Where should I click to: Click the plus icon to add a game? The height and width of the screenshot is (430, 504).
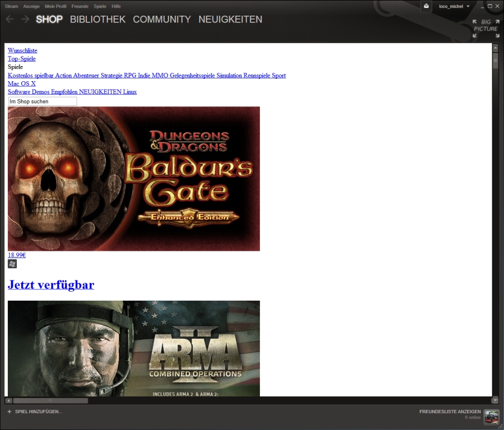10,412
